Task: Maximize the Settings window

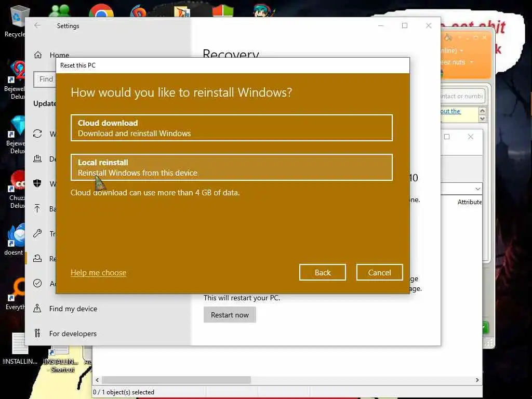Action: 404,25
